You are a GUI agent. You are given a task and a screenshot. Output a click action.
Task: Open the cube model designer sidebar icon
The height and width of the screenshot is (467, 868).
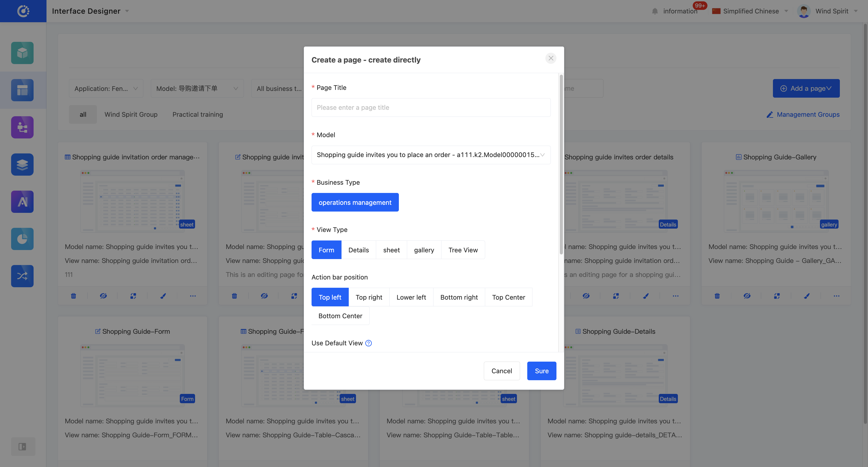tap(22, 53)
